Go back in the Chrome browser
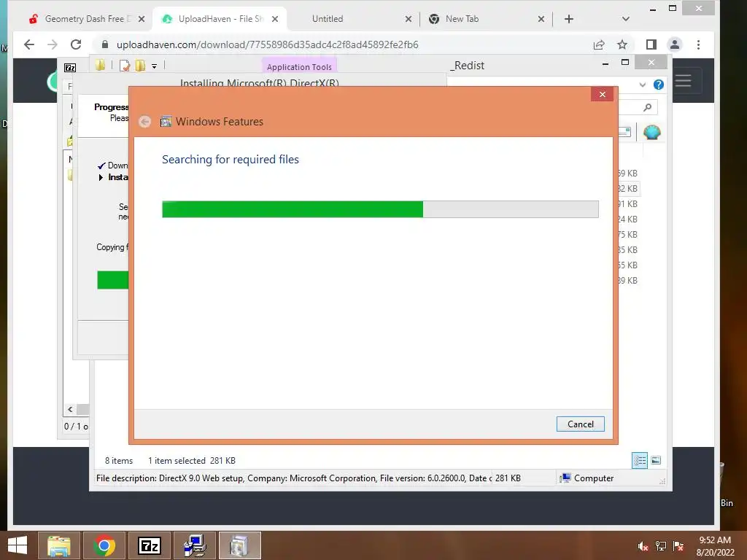Image resolution: width=747 pixels, height=560 pixels. point(29,44)
